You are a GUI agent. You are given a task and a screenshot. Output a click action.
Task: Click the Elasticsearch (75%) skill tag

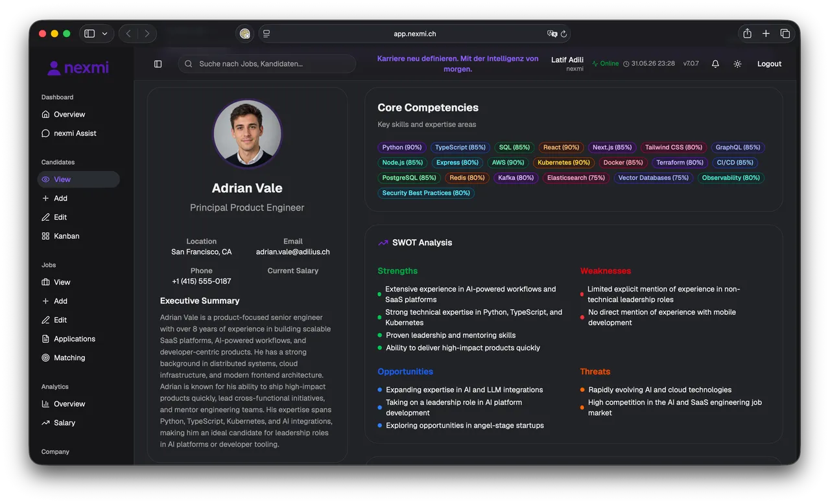point(576,178)
